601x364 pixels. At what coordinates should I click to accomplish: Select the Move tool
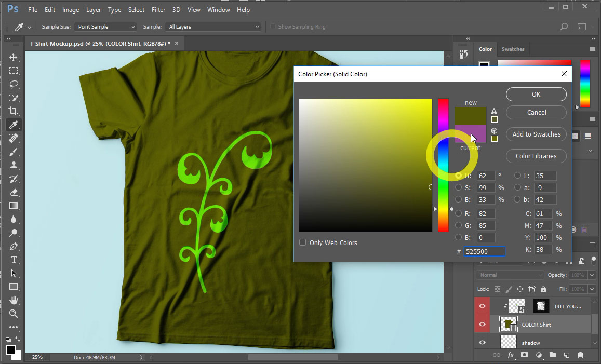[14, 57]
